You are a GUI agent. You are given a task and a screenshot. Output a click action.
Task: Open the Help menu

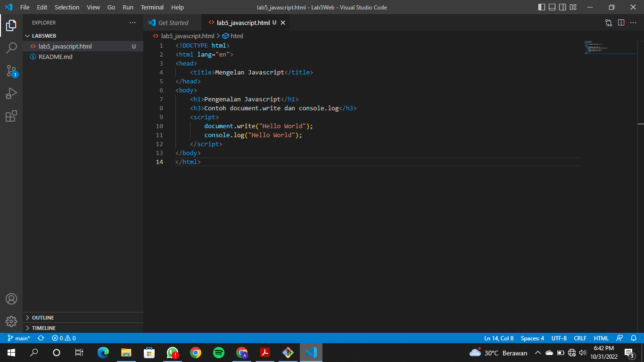[x=178, y=7]
